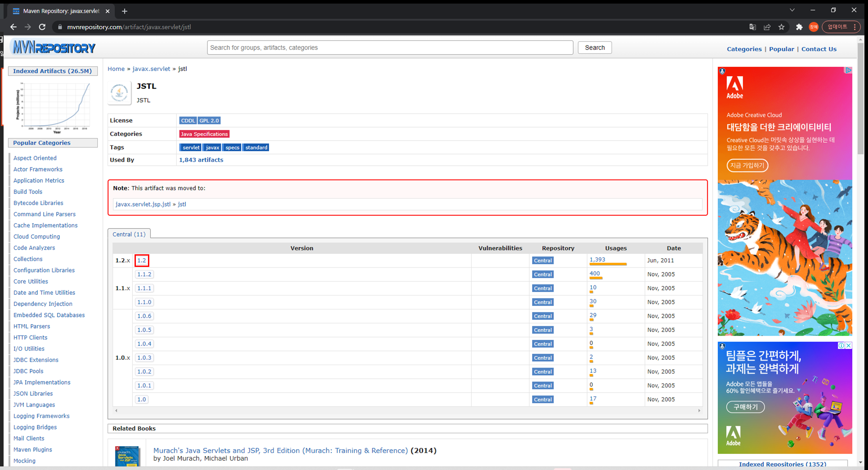868x470 pixels.
Task: Open version 1.2 link
Action: (x=141, y=260)
